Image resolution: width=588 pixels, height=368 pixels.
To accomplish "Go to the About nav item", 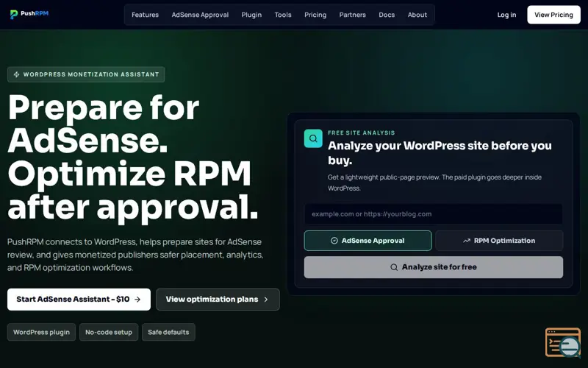I will [x=417, y=15].
